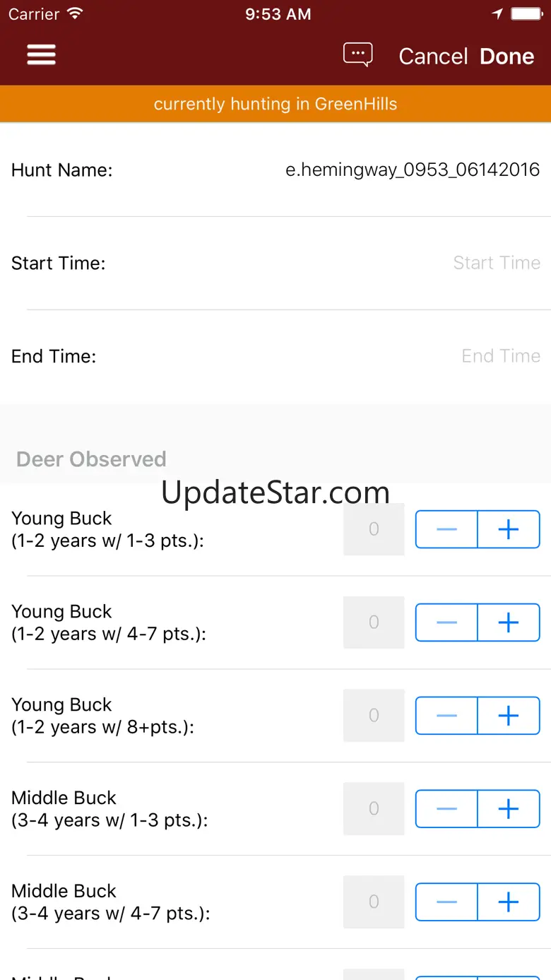
Task: Increment Young Buck 4-7 pts. count
Action: (x=509, y=622)
